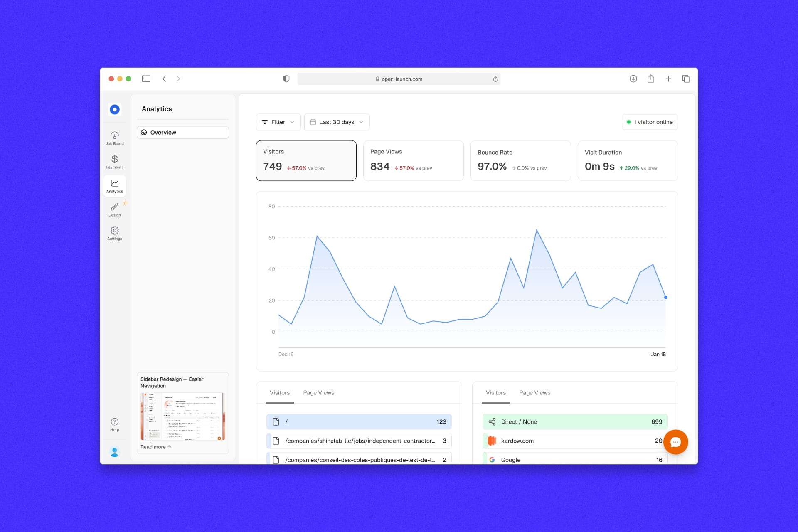Open the Job Board section
The image size is (798, 532).
coord(114,138)
